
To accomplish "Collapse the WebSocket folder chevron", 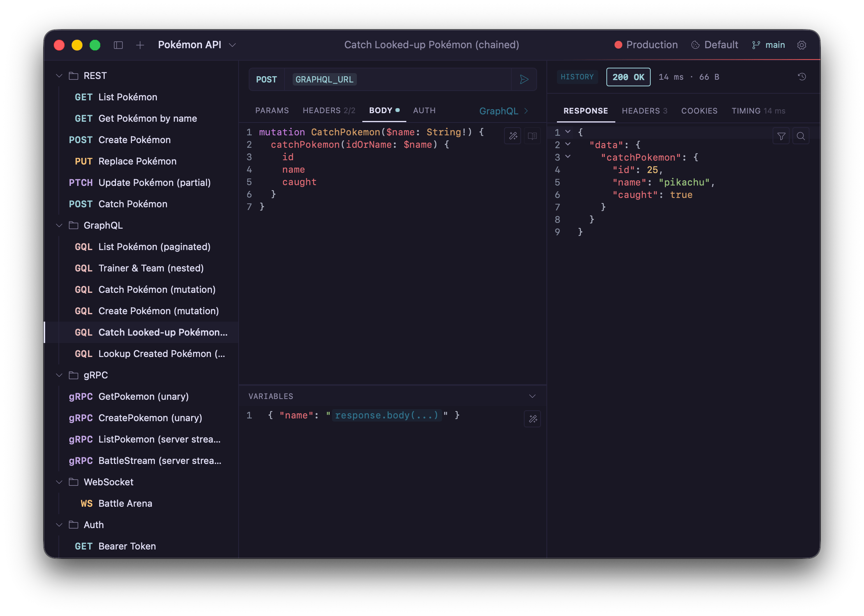I will 59,482.
